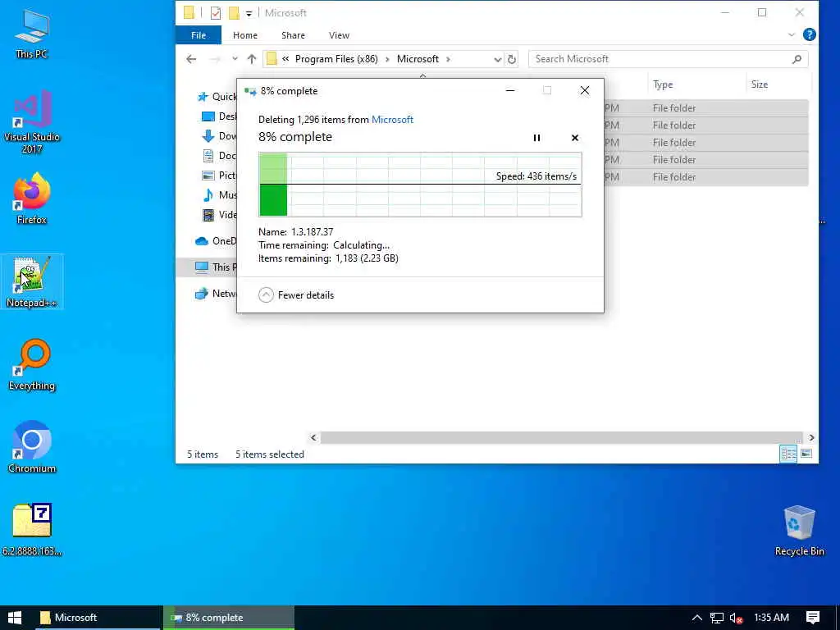Switch to the Share ribbon tab
The image size is (840, 630).
pos(293,35)
